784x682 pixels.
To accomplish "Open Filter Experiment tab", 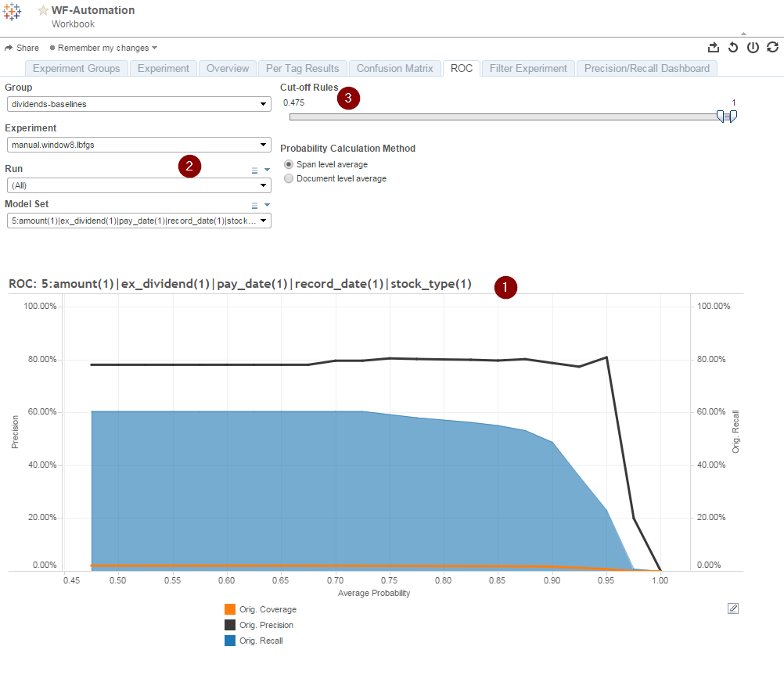I will 528,69.
